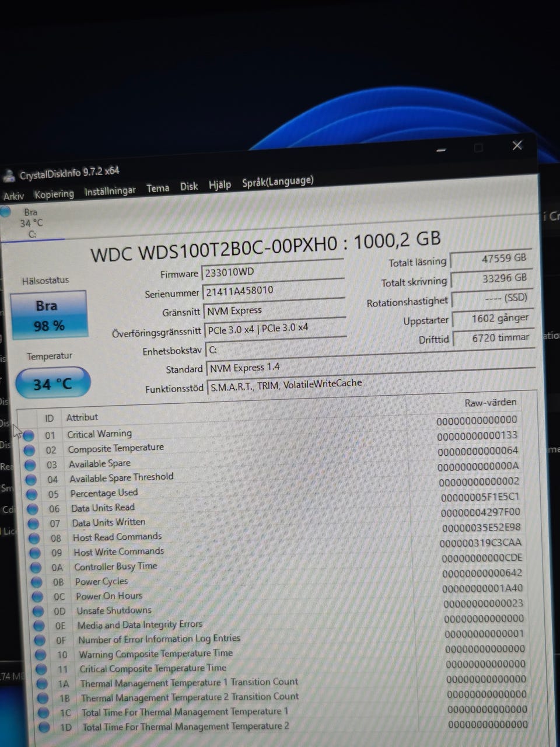This screenshot has height=747, width=560.
Task: Open the Språk(Language) menu
Action: tap(278, 181)
